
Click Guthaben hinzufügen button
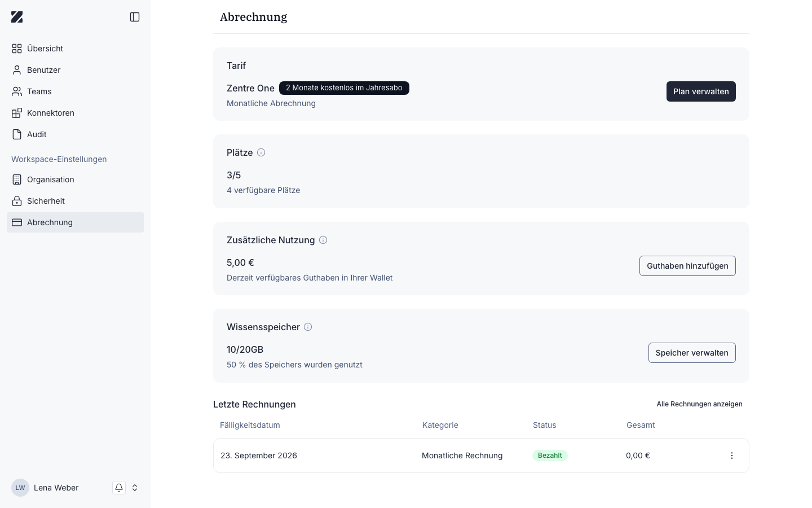(x=687, y=266)
